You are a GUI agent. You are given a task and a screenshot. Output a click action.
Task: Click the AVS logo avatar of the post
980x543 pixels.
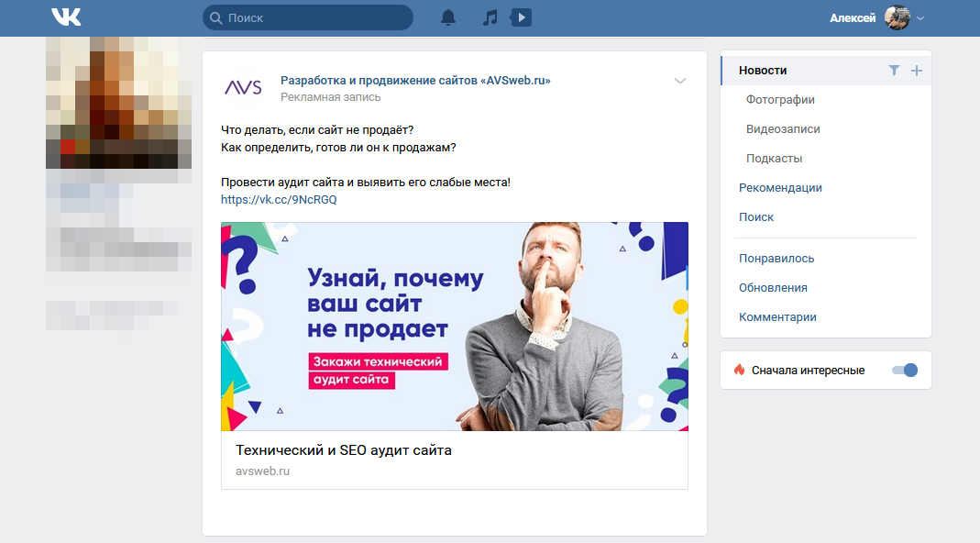tap(243, 87)
